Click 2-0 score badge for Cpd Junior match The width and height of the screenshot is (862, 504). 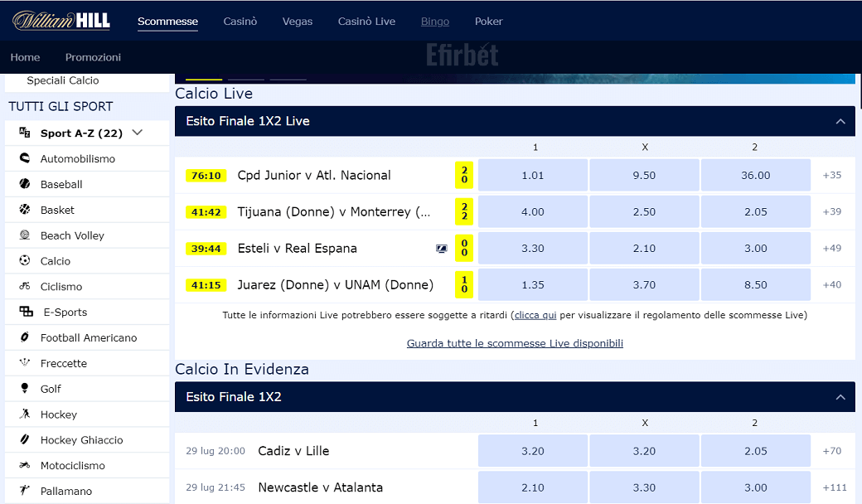464,176
